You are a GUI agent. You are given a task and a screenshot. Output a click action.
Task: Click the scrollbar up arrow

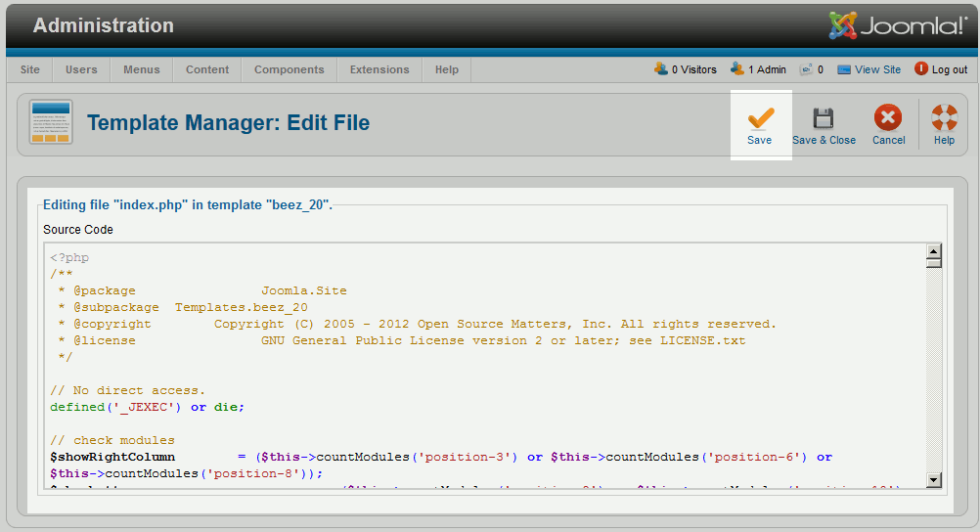click(934, 251)
